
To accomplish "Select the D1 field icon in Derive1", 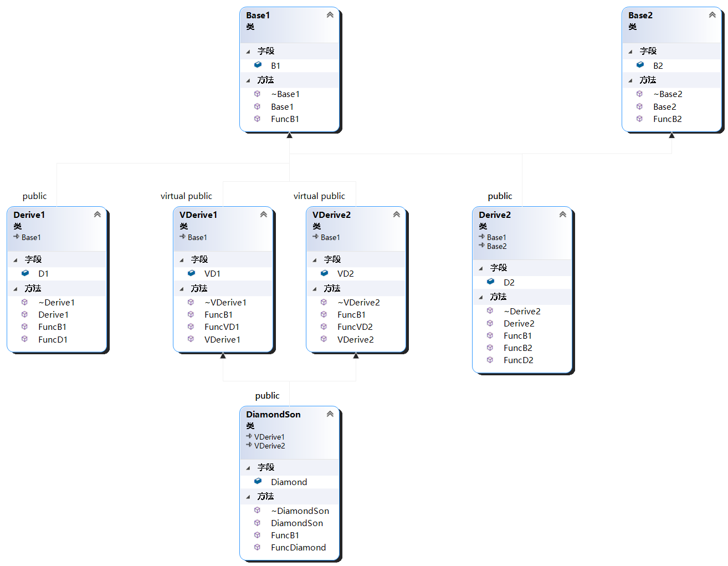I will [25, 273].
